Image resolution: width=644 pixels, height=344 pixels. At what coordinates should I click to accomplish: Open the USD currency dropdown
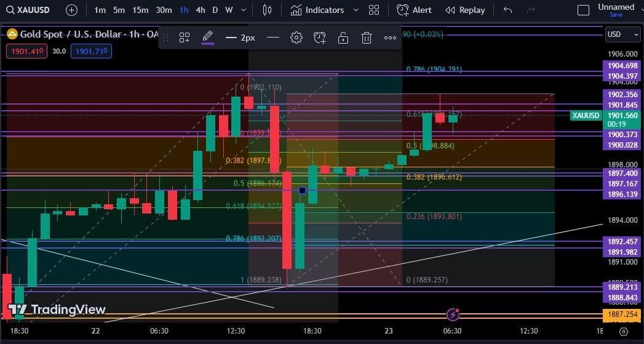pos(621,34)
